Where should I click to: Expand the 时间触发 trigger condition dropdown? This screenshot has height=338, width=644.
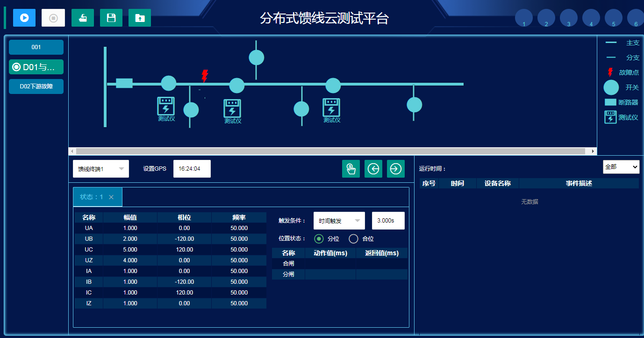pyautogui.click(x=339, y=221)
